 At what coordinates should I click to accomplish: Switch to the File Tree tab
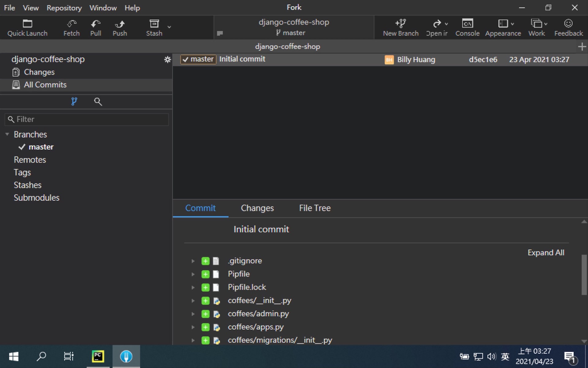pyautogui.click(x=315, y=208)
